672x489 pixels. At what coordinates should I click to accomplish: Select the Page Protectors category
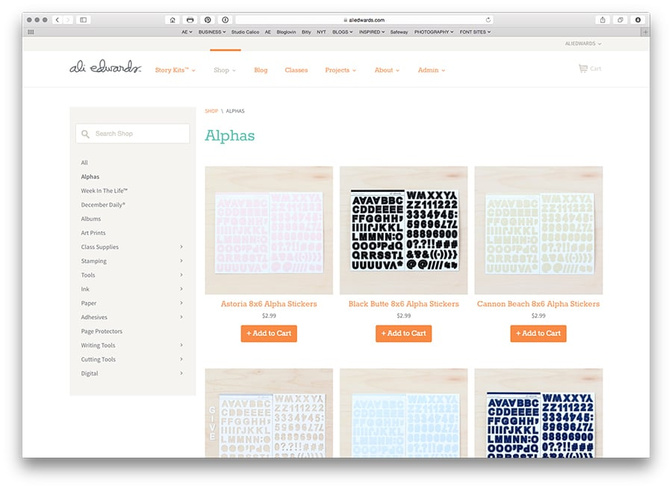(102, 331)
